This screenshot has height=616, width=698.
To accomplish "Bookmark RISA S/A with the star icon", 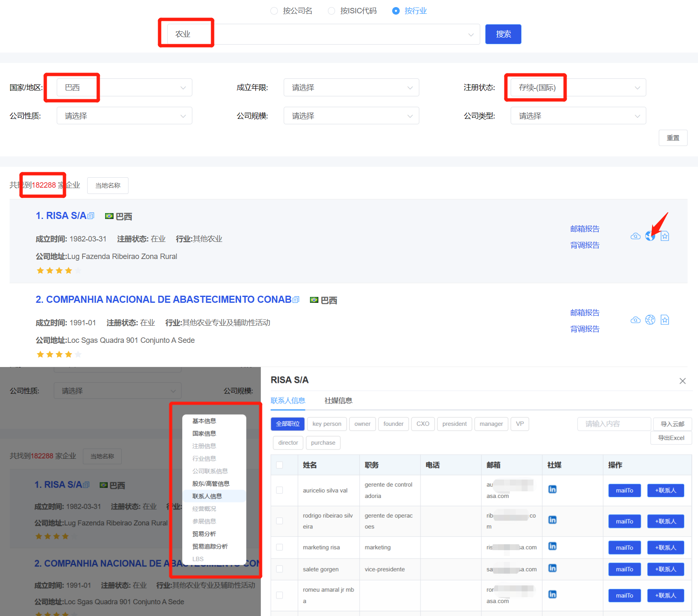I will [x=665, y=236].
